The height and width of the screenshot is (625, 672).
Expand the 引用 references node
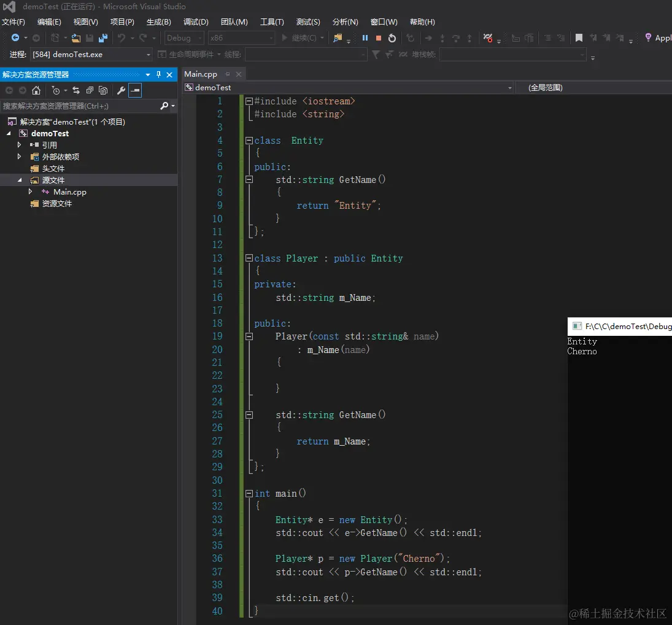click(x=19, y=145)
